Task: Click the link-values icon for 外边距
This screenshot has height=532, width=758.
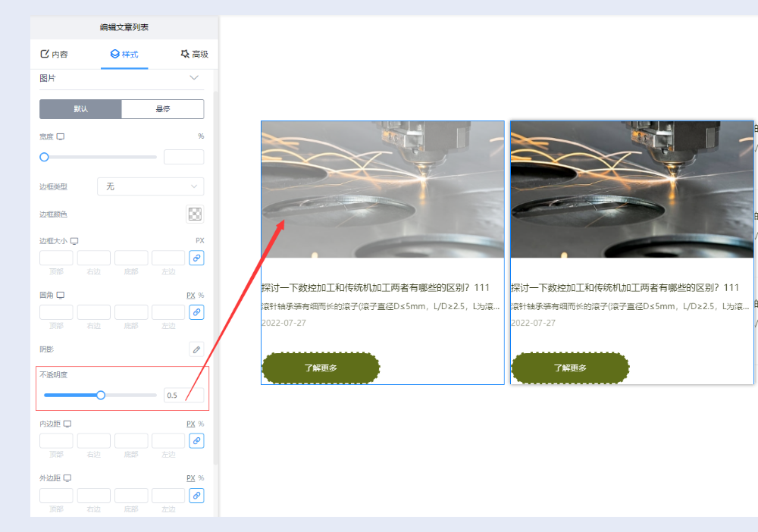Action: (x=196, y=495)
